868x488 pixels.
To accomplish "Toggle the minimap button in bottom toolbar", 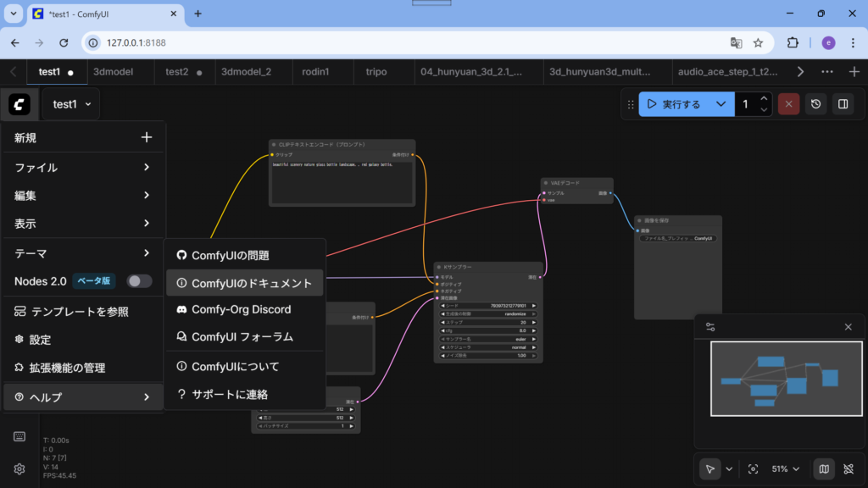I will [823, 469].
